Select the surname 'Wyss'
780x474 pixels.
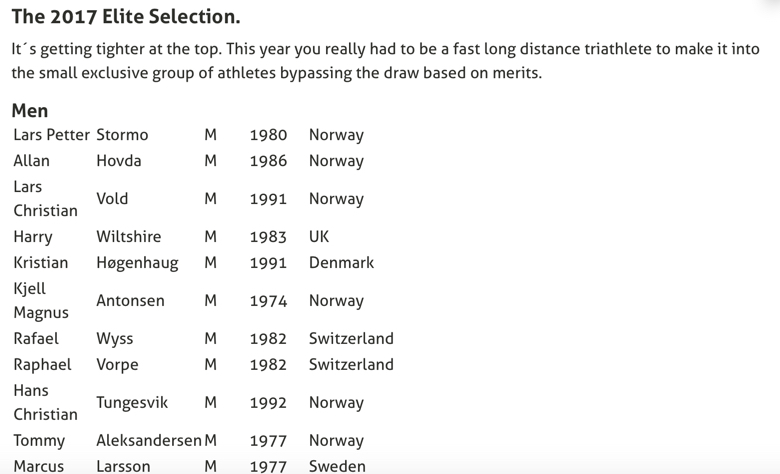[115, 339]
